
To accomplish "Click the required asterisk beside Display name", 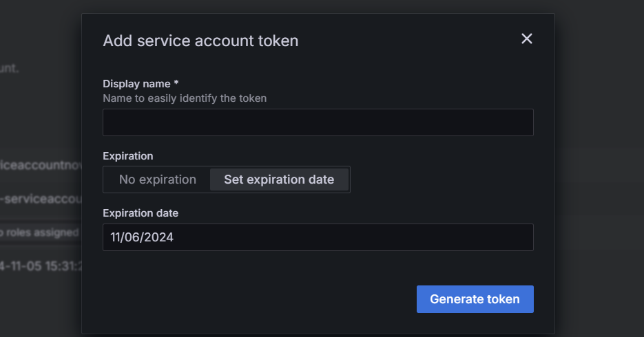I will [x=176, y=83].
